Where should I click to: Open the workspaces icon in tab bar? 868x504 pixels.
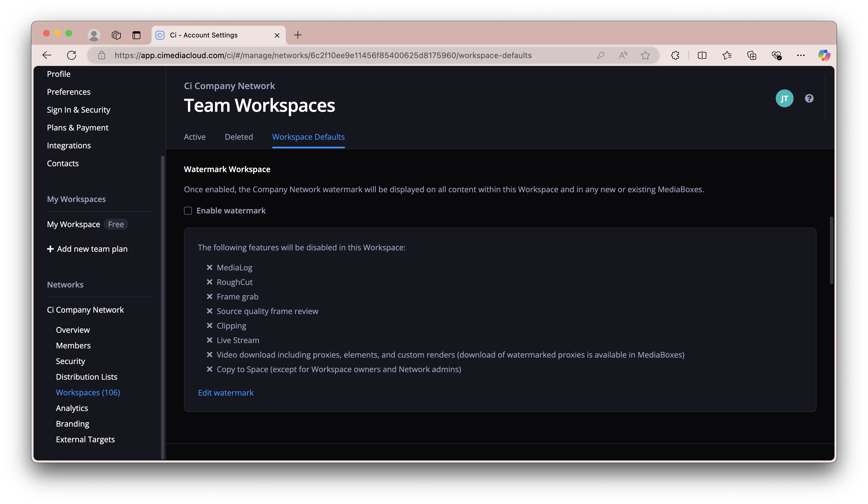tap(116, 35)
